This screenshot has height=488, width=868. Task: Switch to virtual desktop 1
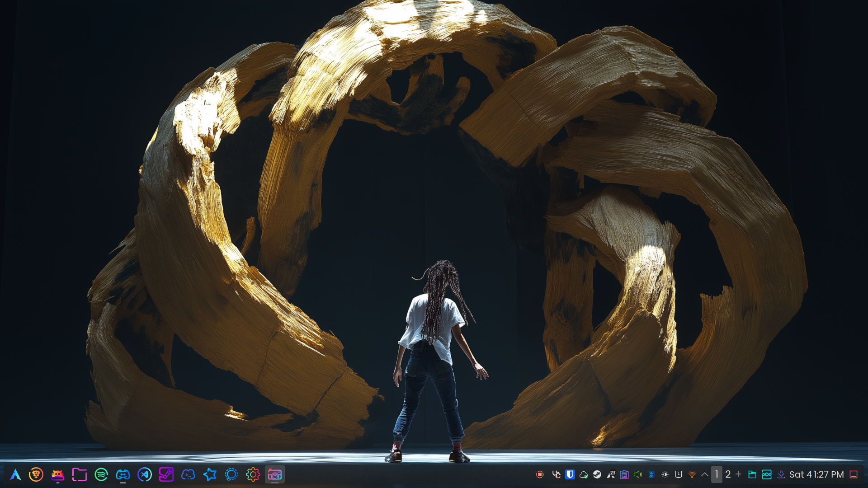pos(717,474)
